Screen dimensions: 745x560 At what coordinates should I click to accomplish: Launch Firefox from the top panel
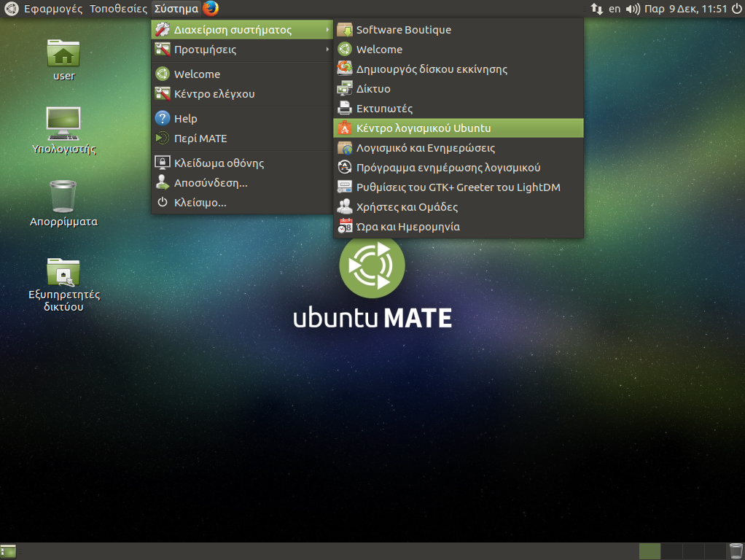[211, 9]
